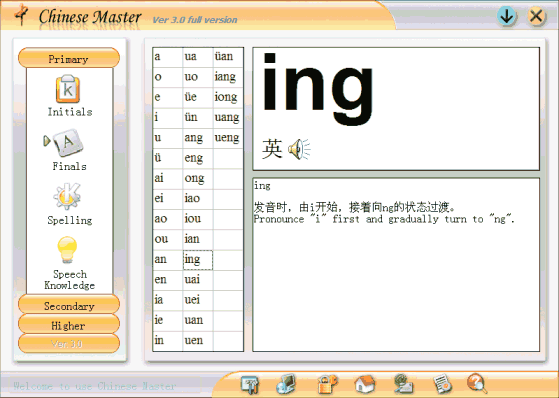
Task: Click the Ver. 3.0 button
Action: coord(69,343)
